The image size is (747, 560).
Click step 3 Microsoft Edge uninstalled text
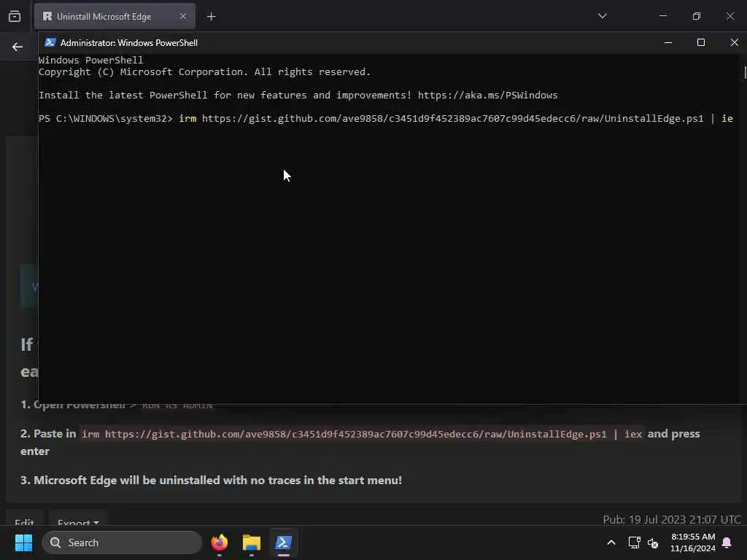(x=211, y=480)
